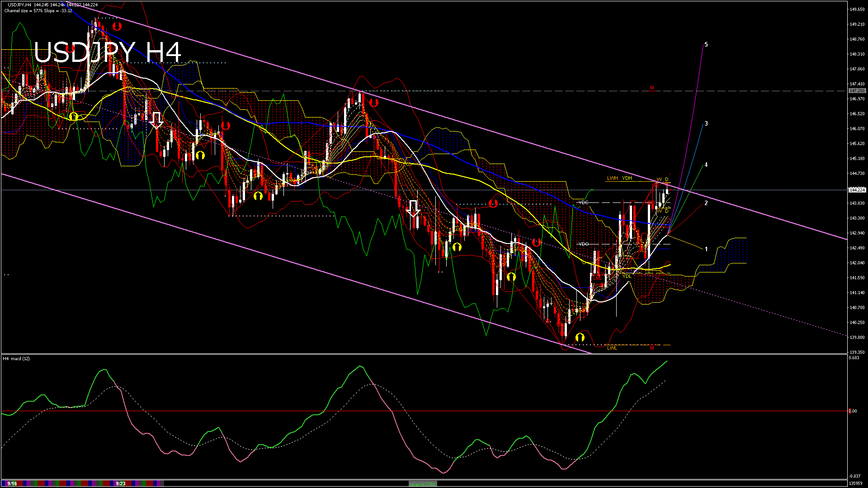Click the leftmost white down-arrow signal
Screen dimensions: 868x488
point(156,120)
